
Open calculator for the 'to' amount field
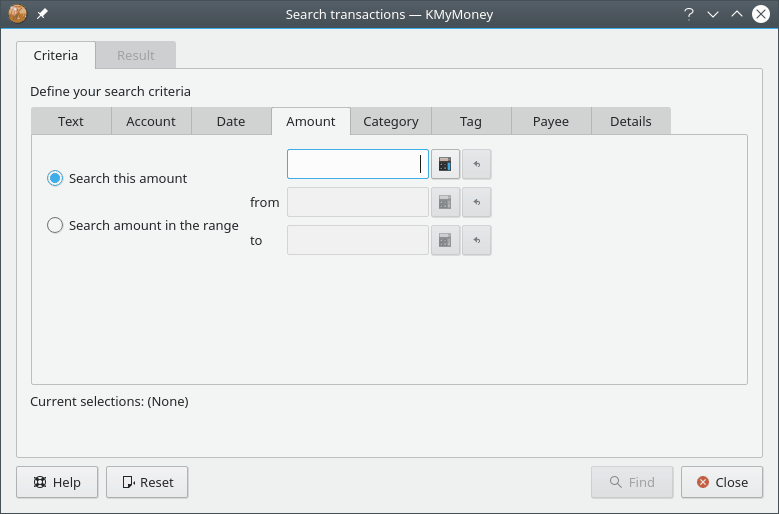(x=445, y=240)
